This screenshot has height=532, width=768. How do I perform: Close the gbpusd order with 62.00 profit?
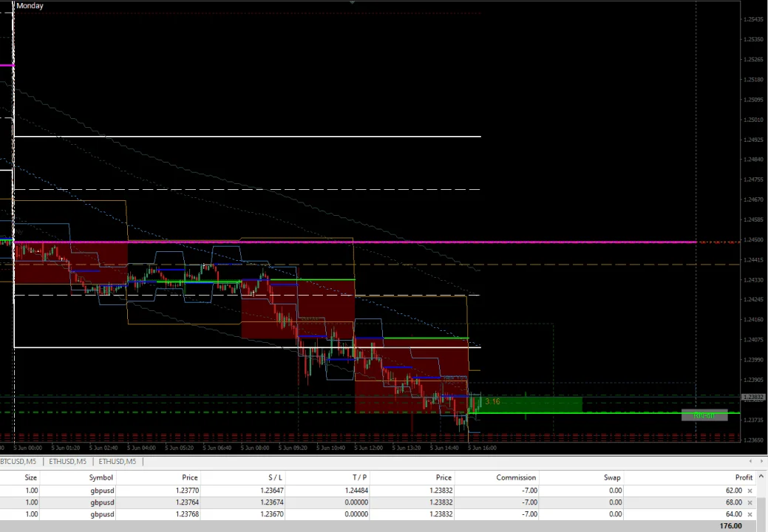(750, 491)
